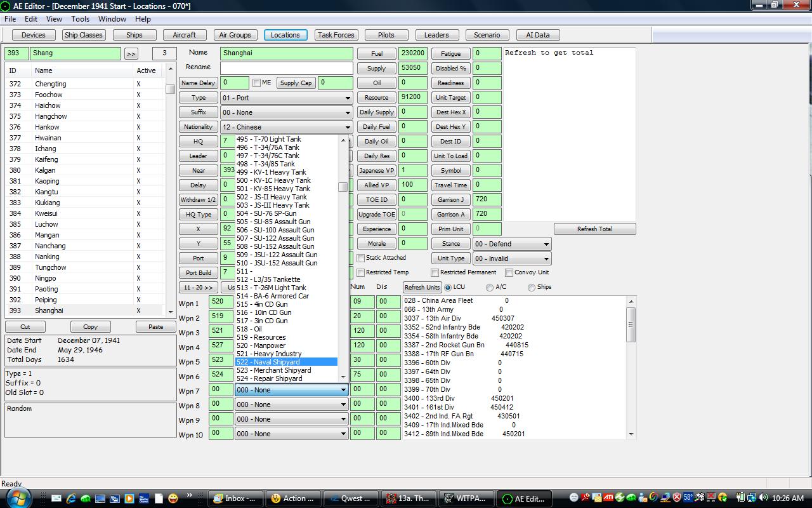Toggle the Convoy Unit checkbox
The width and height of the screenshot is (812, 508).
[x=509, y=272]
